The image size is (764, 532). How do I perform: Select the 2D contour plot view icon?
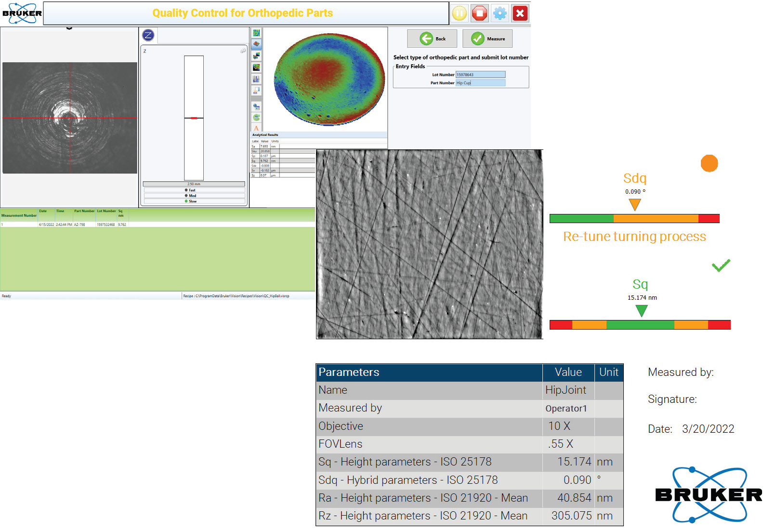256,33
